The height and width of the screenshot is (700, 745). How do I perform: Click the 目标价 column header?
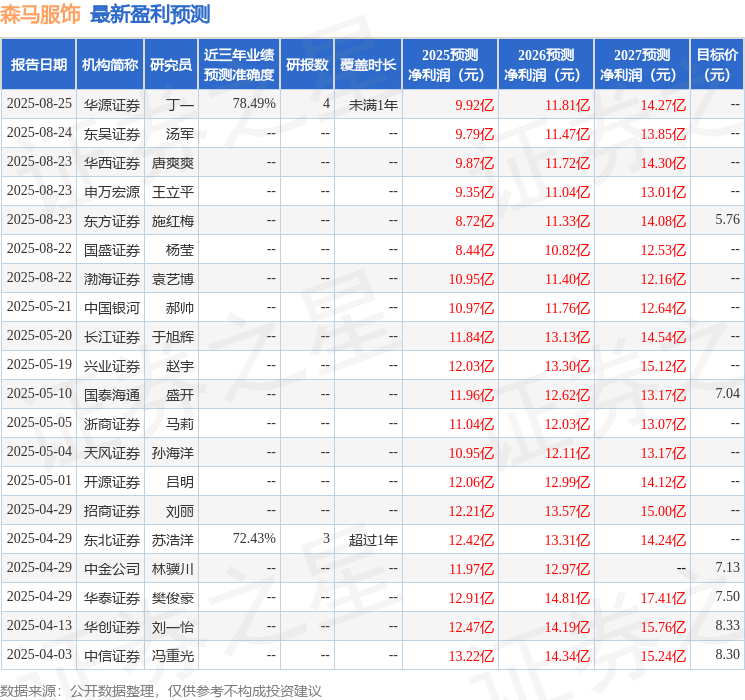(717, 65)
